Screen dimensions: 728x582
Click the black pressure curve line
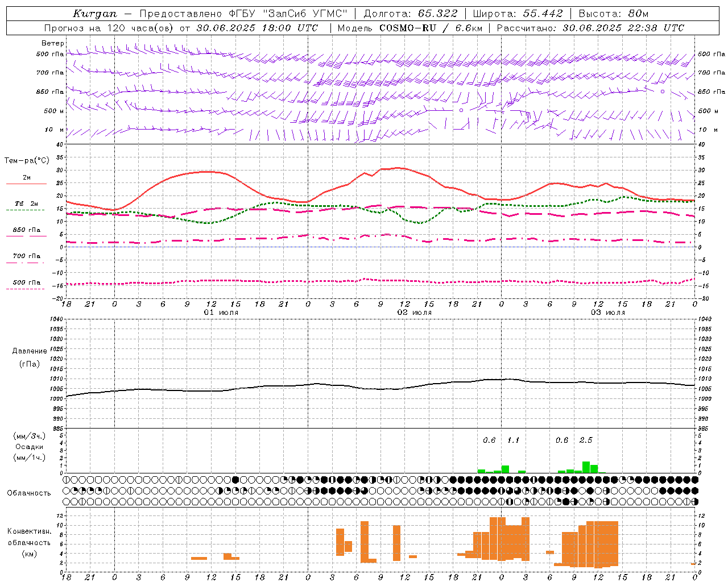pos(381,389)
